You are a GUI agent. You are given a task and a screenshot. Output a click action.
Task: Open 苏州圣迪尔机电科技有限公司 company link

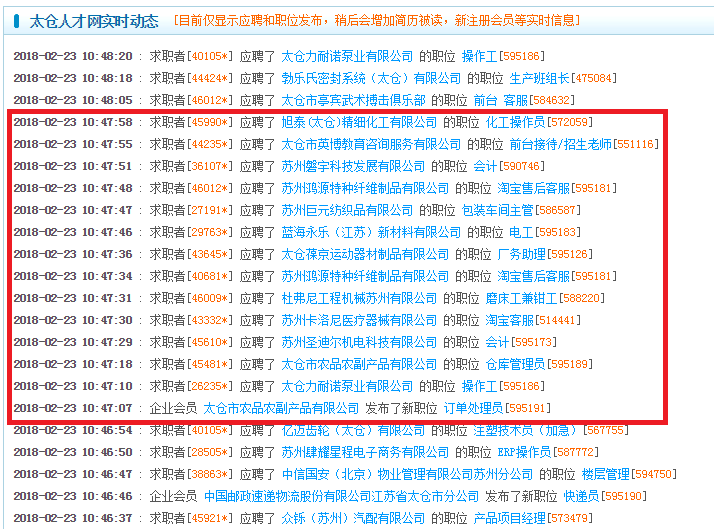(359, 342)
